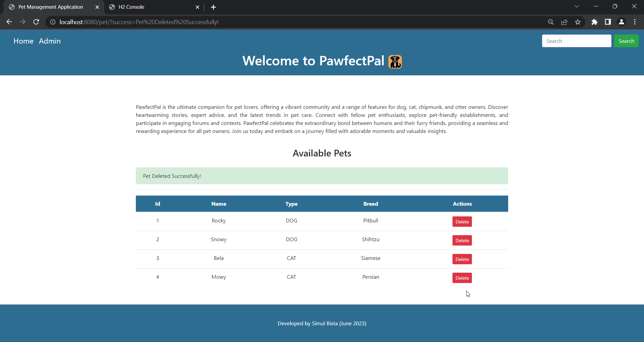Bookmark this page with star icon

click(578, 22)
